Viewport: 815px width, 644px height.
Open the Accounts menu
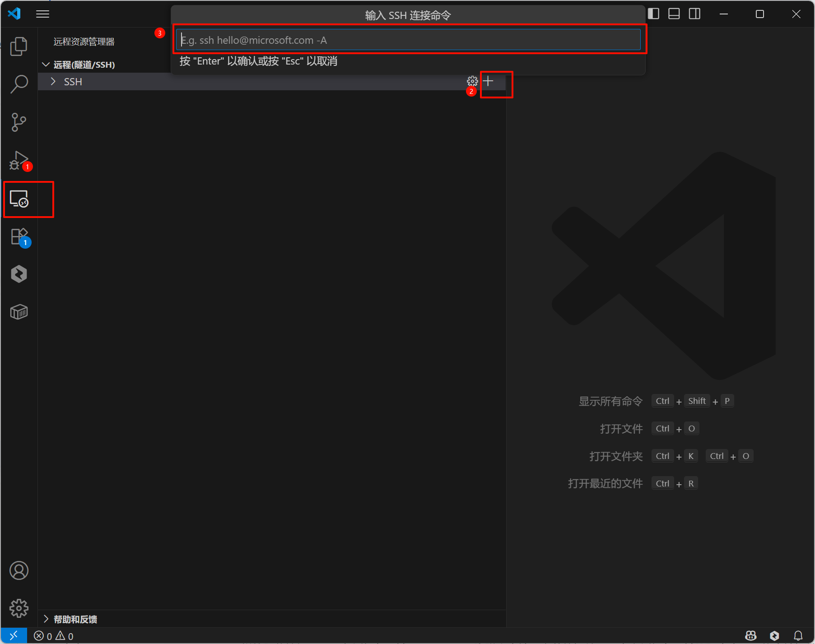click(19, 570)
